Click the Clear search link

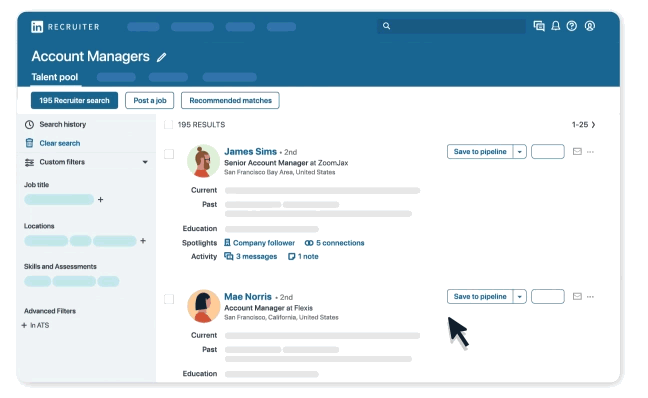(60, 143)
